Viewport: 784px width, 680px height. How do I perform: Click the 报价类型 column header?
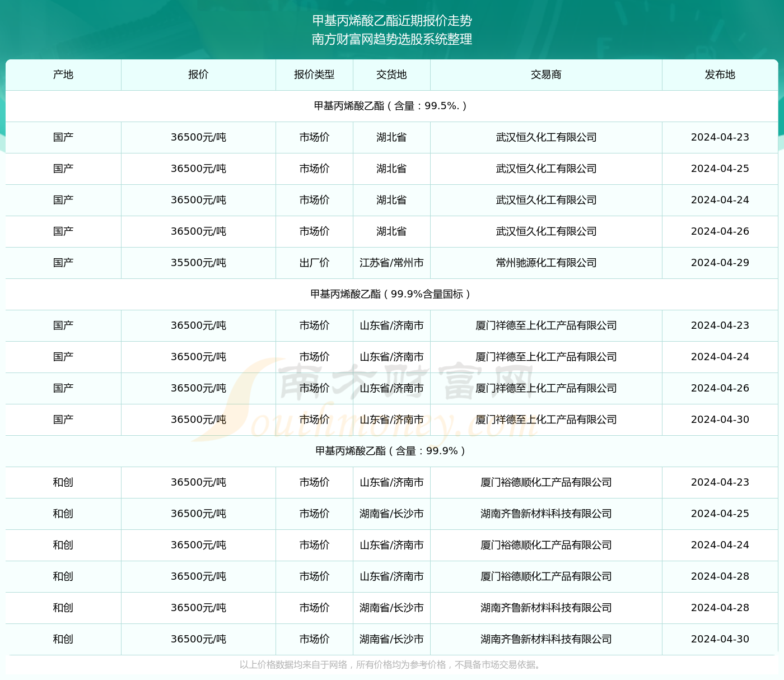point(314,74)
